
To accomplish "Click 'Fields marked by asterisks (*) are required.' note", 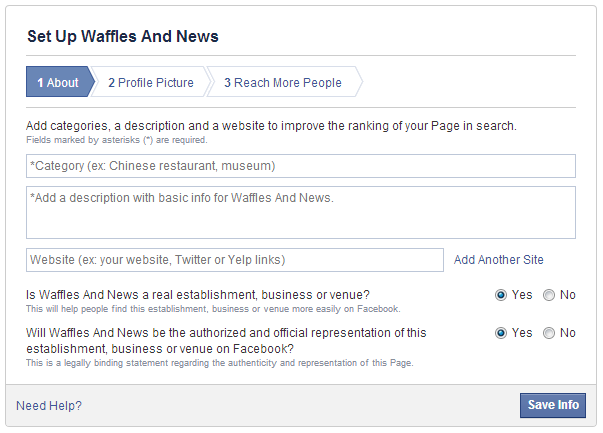I will click(117, 140).
